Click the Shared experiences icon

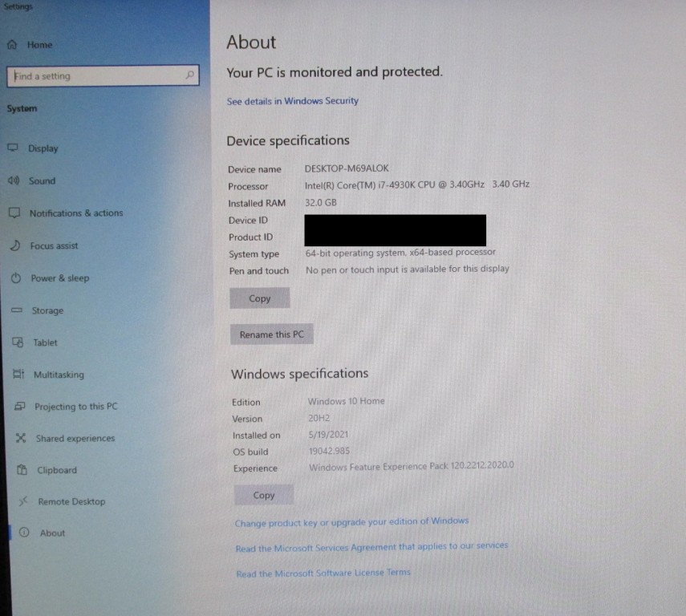point(21,438)
